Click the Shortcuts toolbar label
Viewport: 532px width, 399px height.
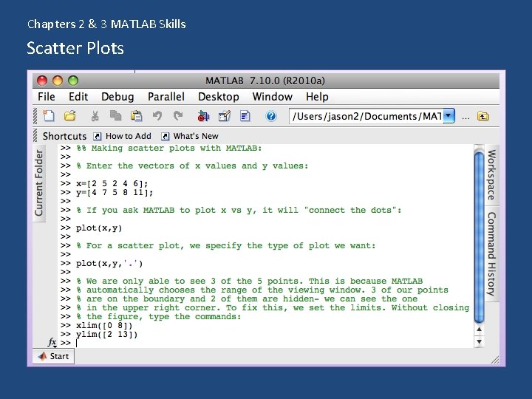[x=64, y=136]
